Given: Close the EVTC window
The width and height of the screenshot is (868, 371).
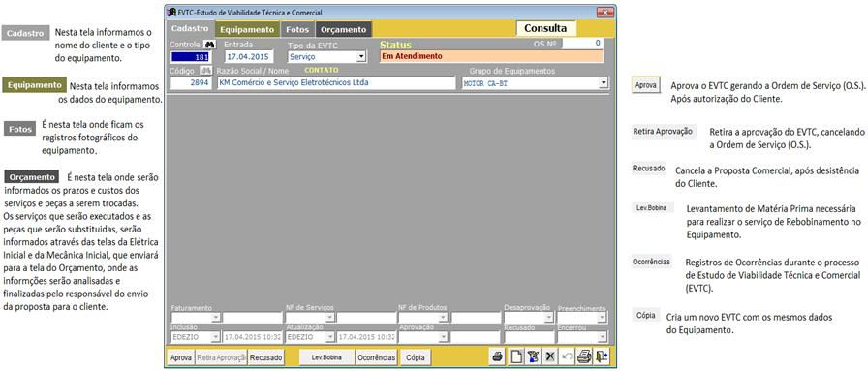Looking at the screenshot, I should tap(605, 13).
